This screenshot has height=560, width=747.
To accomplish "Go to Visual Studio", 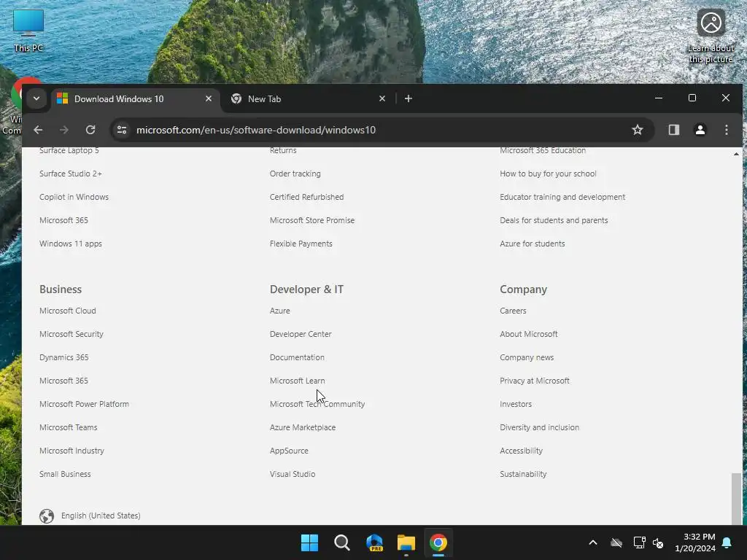I will (293, 474).
